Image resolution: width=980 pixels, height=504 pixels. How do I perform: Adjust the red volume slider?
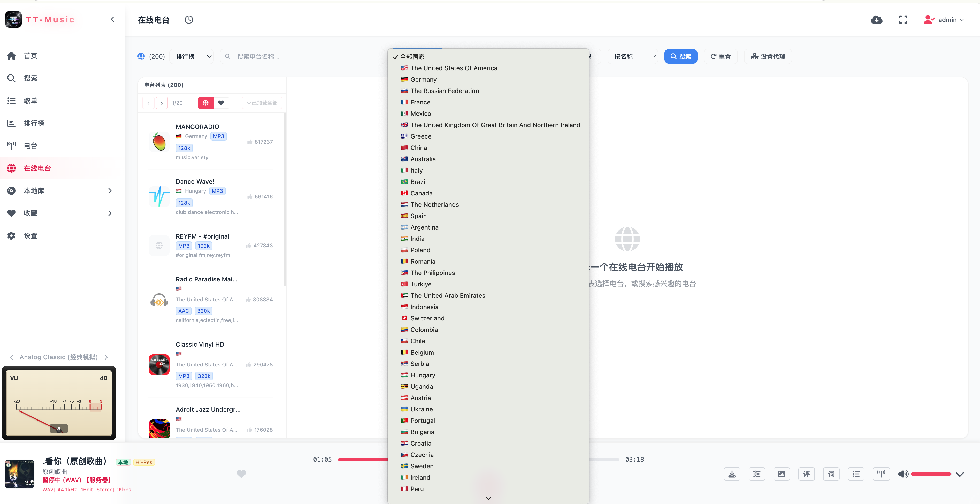click(x=931, y=474)
